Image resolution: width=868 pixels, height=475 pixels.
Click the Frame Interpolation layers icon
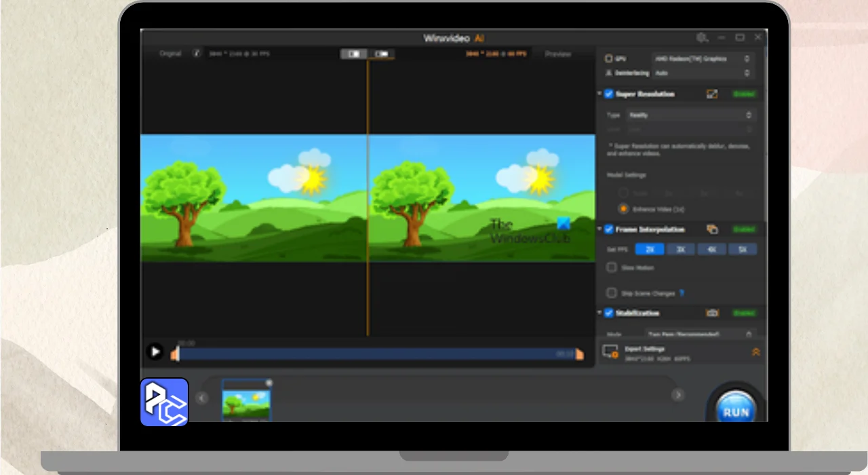pyautogui.click(x=712, y=229)
